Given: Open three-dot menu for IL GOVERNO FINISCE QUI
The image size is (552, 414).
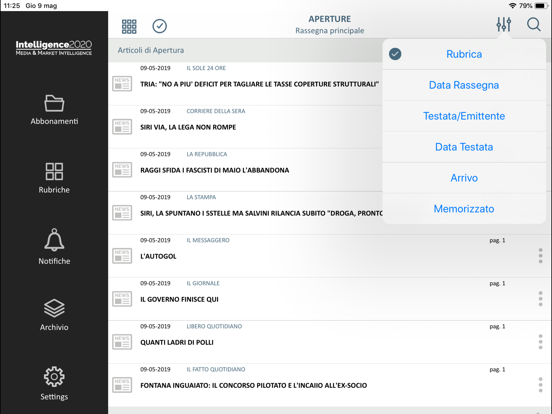Looking at the screenshot, I should (x=540, y=299).
